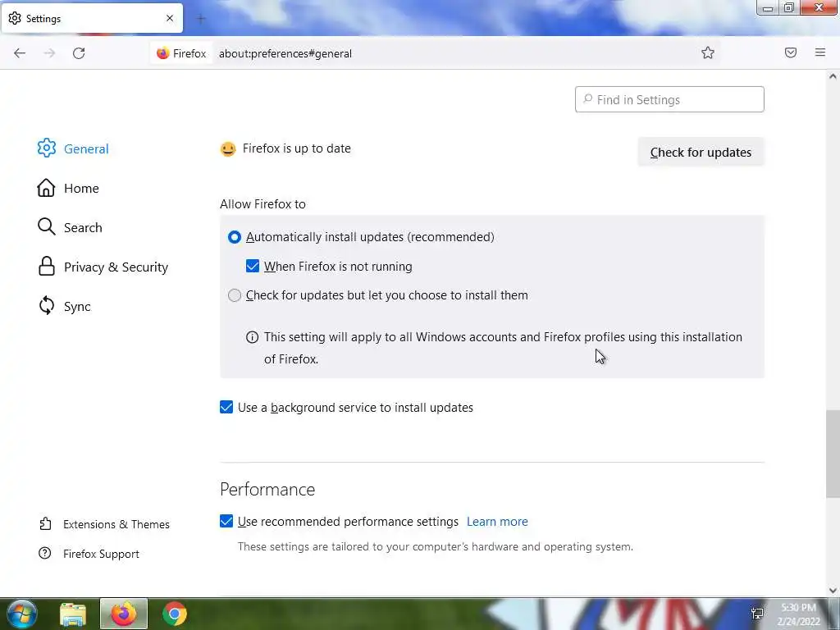Image resolution: width=840 pixels, height=630 pixels.
Task: Open Firefox Support page
Action: (89, 554)
